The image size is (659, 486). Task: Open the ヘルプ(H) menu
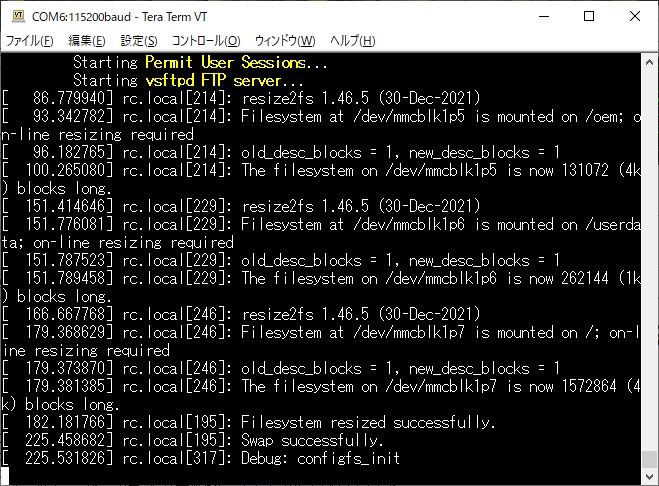[352, 41]
